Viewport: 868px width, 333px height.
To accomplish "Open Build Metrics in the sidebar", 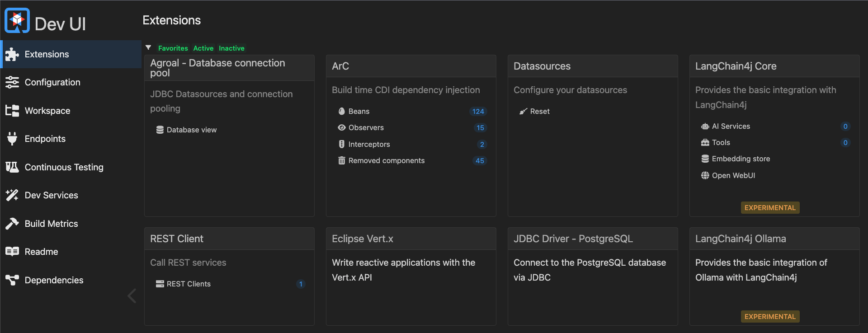I will coord(71,224).
